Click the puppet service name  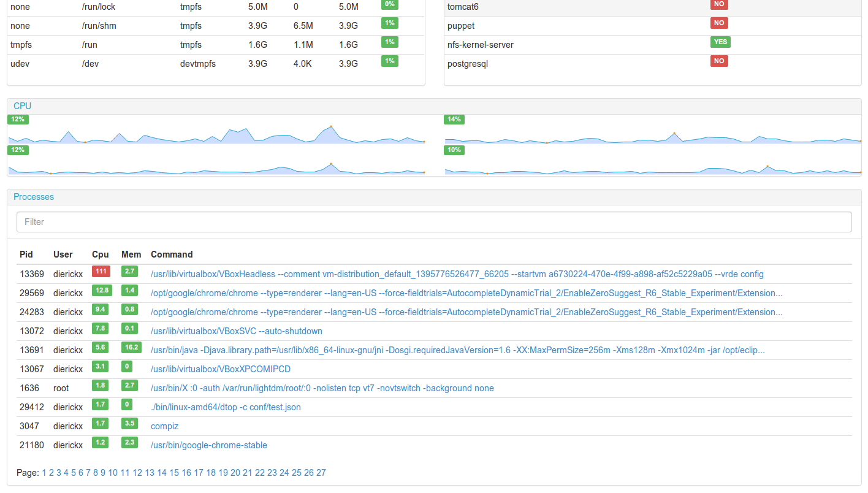pyautogui.click(x=461, y=26)
